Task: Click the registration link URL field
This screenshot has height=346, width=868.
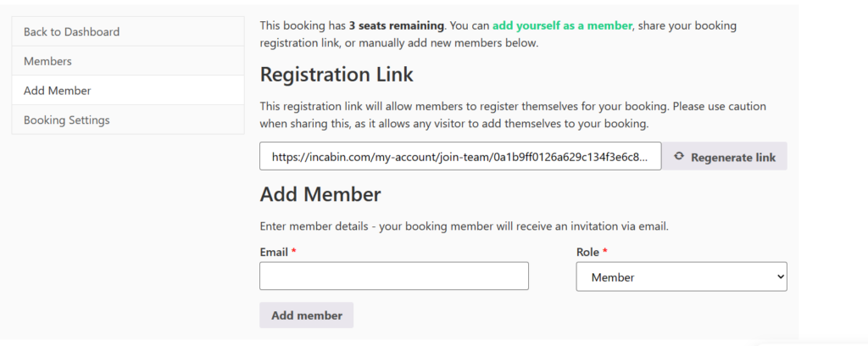Action: [460, 157]
